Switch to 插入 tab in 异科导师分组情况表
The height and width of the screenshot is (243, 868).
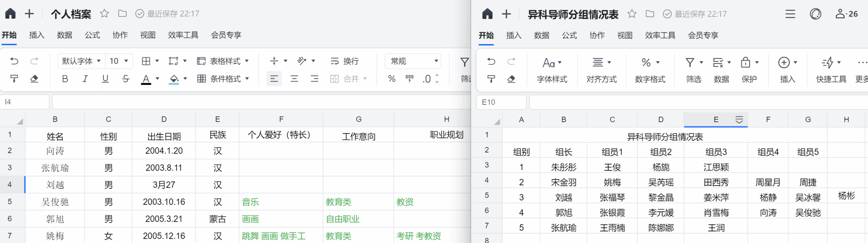coord(514,35)
